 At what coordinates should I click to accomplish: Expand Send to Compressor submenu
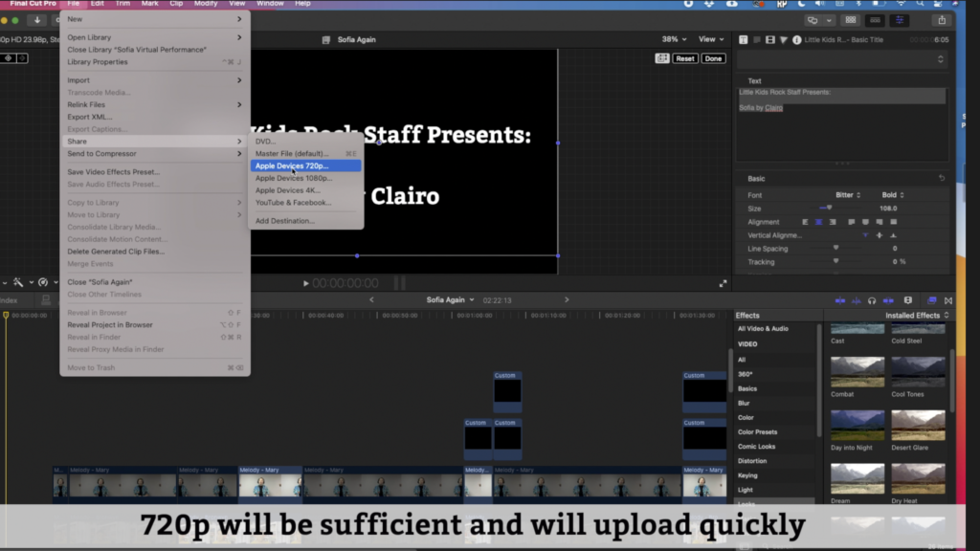tap(154, 154)
